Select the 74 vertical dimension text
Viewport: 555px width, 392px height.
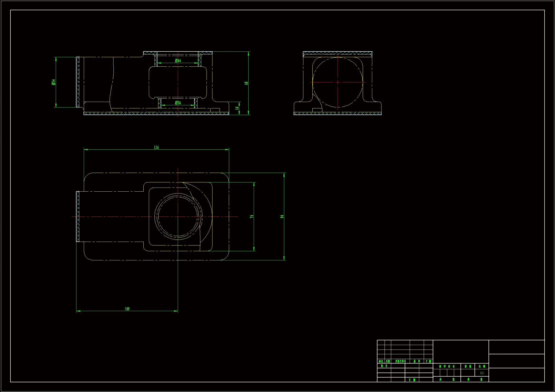coord(252,217)
